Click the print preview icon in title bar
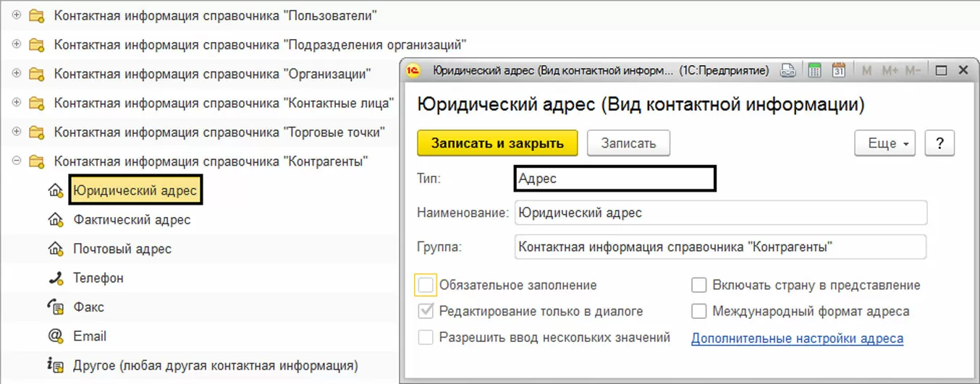 [x=788, y=71]
